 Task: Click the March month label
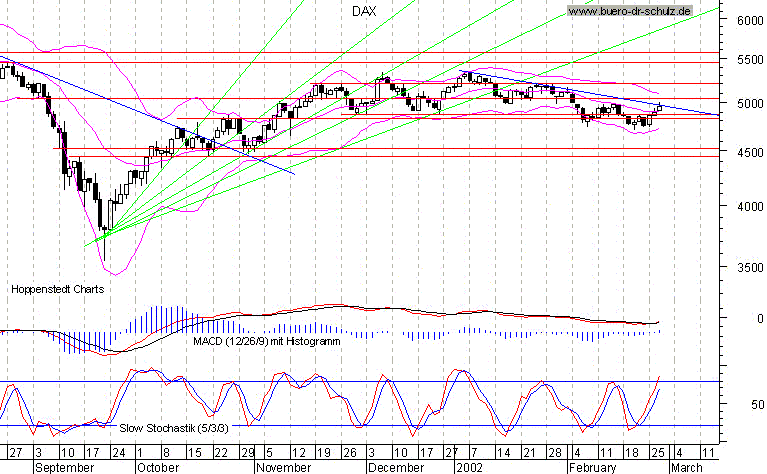tap(686, 468)
